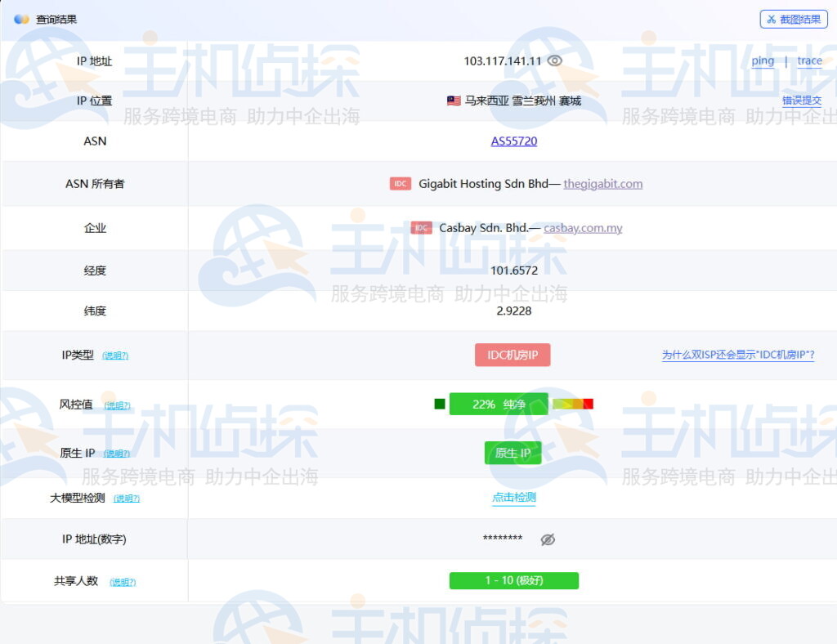Open 说明 help link for 风控值

coord(117,405)
